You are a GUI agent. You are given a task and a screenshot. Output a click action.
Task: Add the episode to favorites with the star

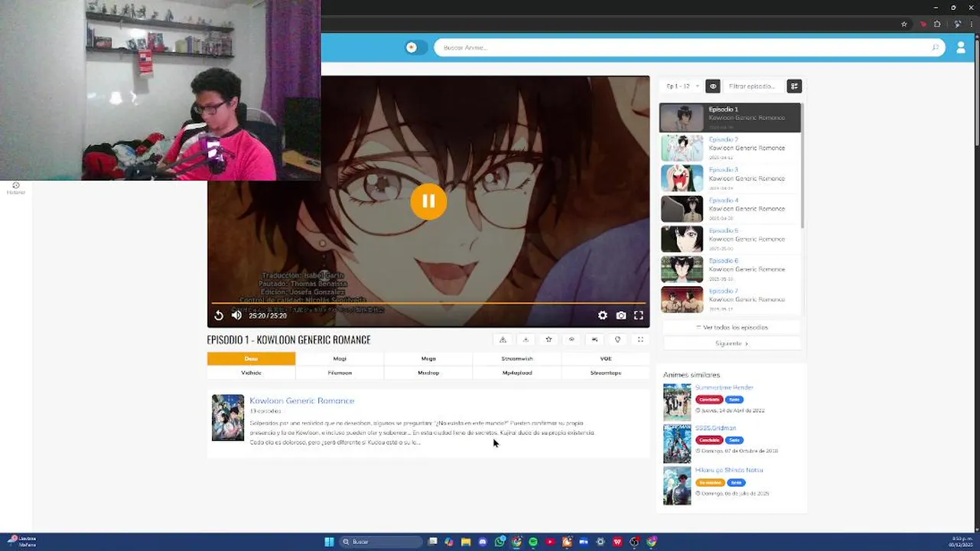click(549, 340)
